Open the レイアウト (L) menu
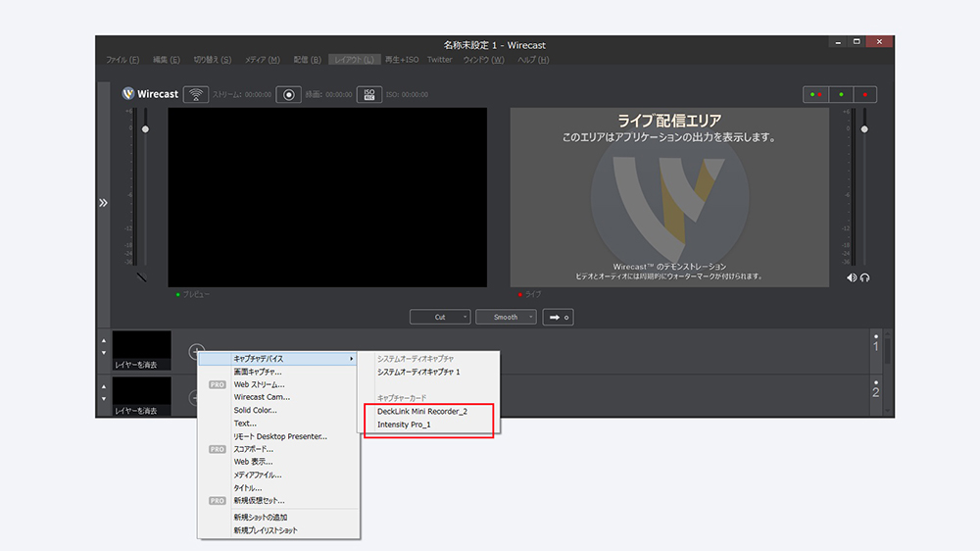980x551 pixels. click(354, 60)
